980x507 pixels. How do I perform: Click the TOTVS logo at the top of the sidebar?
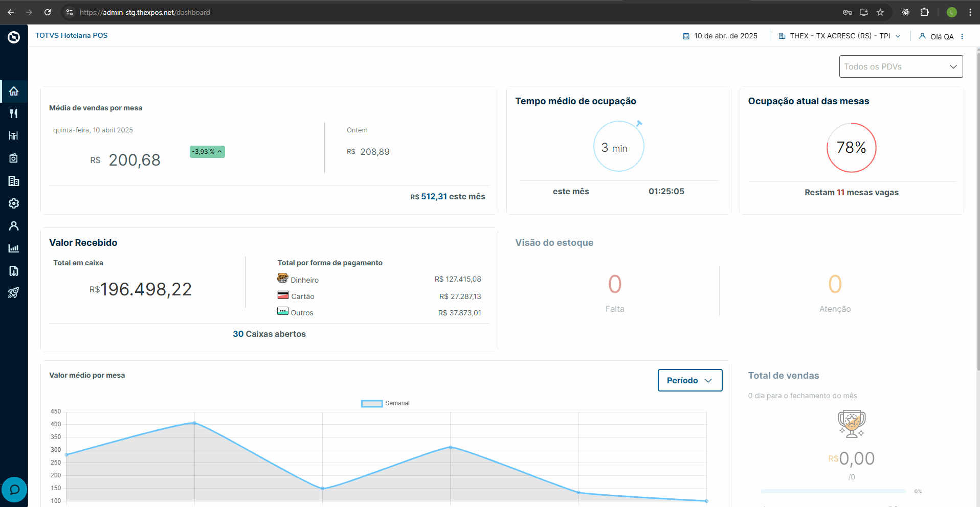14,37
